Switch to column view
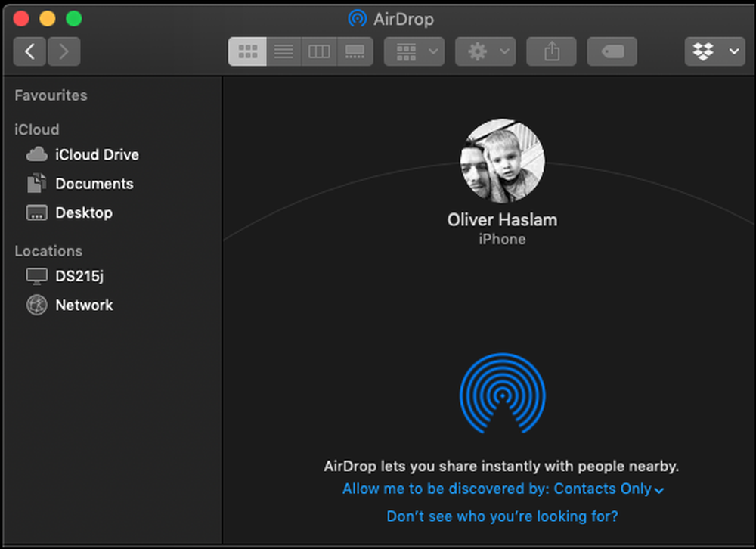This screenshot has height=549, width=756. click(319, 51)
